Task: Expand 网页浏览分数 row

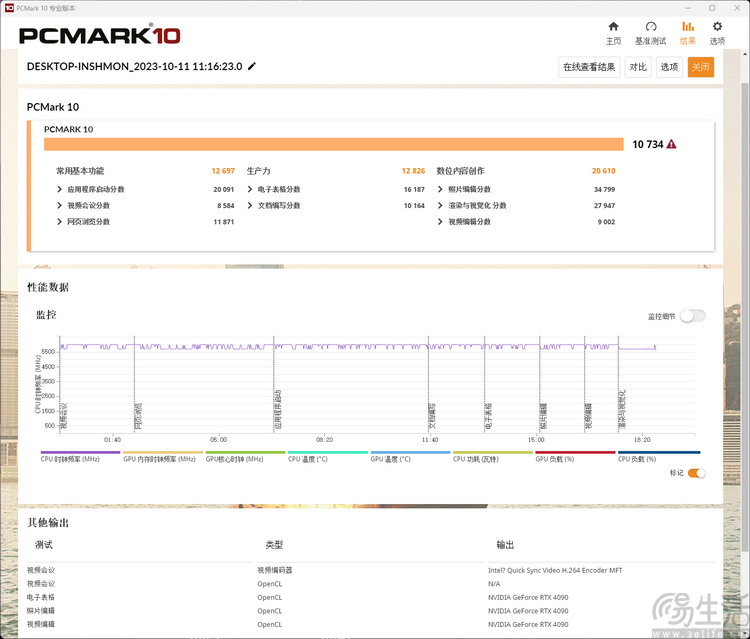Action: pos(59,222)
